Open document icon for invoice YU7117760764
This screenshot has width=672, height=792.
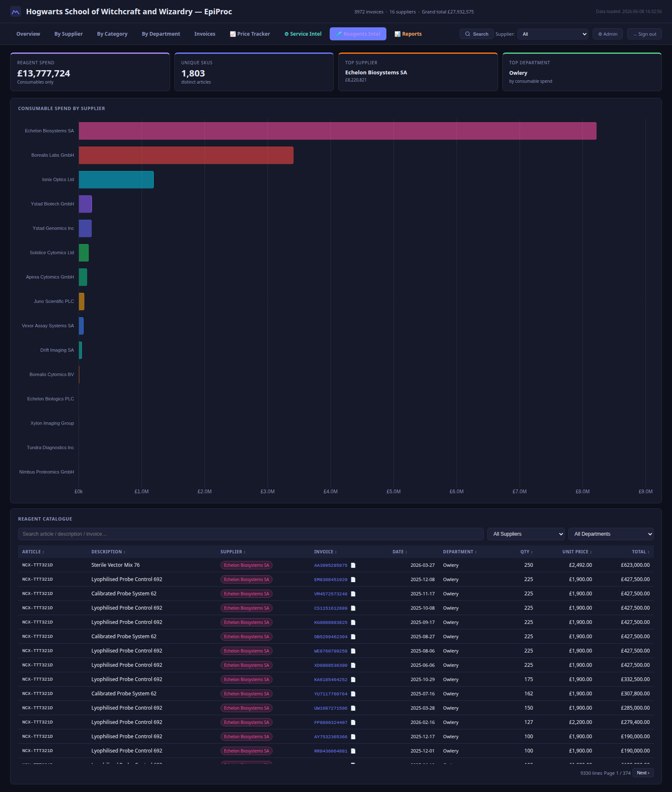[x=353, y=694]
